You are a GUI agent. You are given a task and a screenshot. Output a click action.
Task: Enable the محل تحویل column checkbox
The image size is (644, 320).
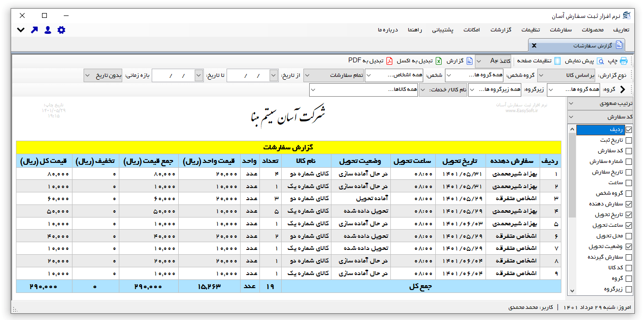[629, 236]
